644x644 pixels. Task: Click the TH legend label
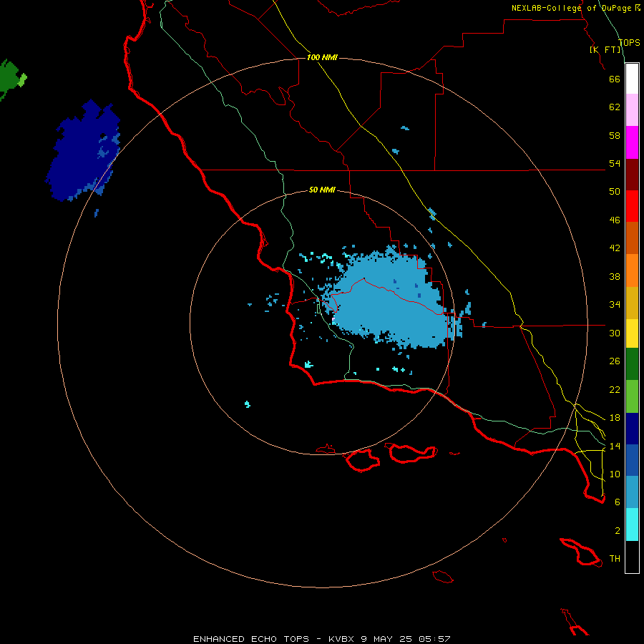point(615,559)
